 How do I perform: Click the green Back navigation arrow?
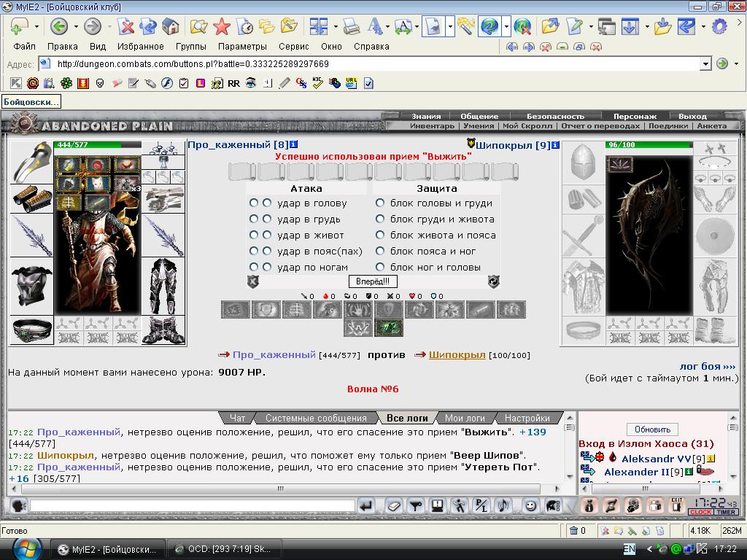(59, 26)
